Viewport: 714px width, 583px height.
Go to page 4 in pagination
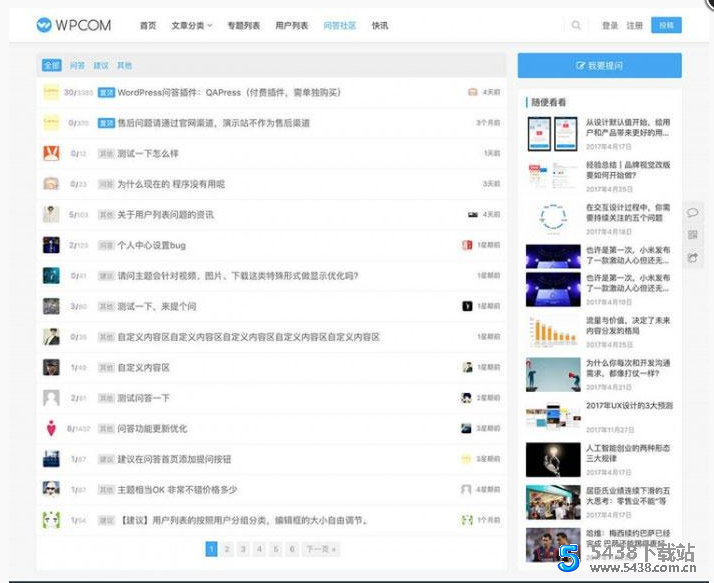(x=260, y=549)
